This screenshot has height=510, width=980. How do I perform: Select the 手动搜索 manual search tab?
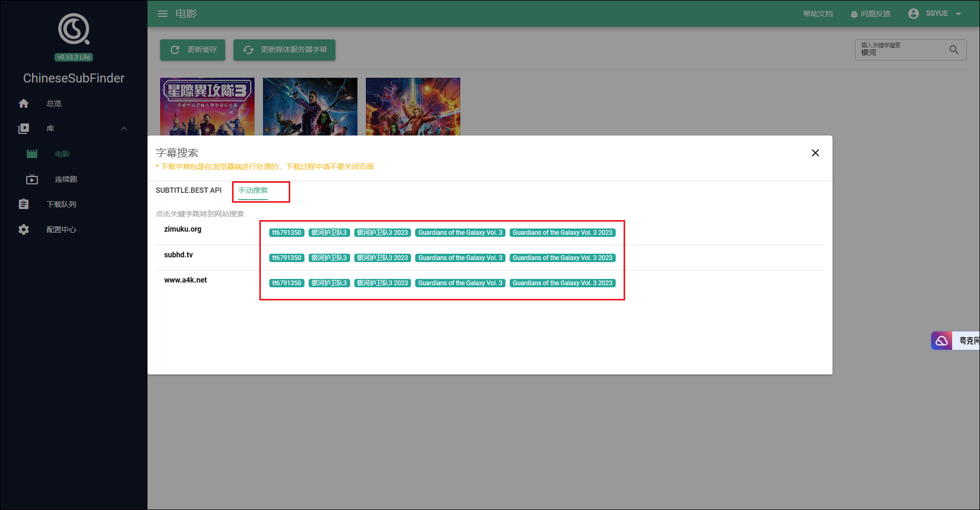click(x=253, y=190)
